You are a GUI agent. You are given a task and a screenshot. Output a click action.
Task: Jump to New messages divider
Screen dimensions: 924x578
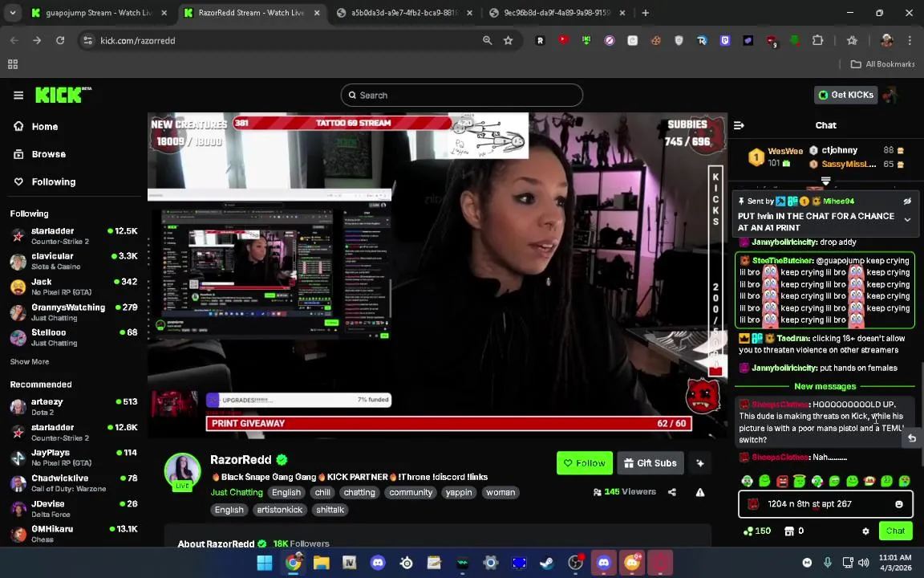(825, 386)
